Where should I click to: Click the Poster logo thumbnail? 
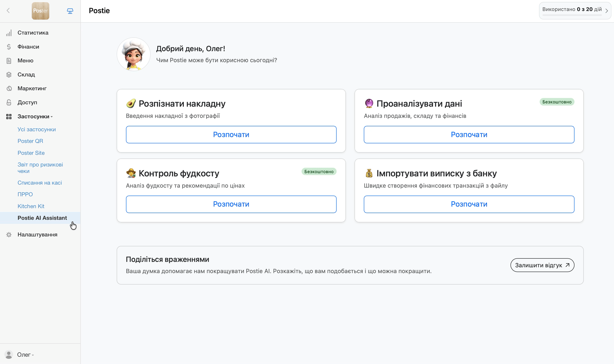40,11
